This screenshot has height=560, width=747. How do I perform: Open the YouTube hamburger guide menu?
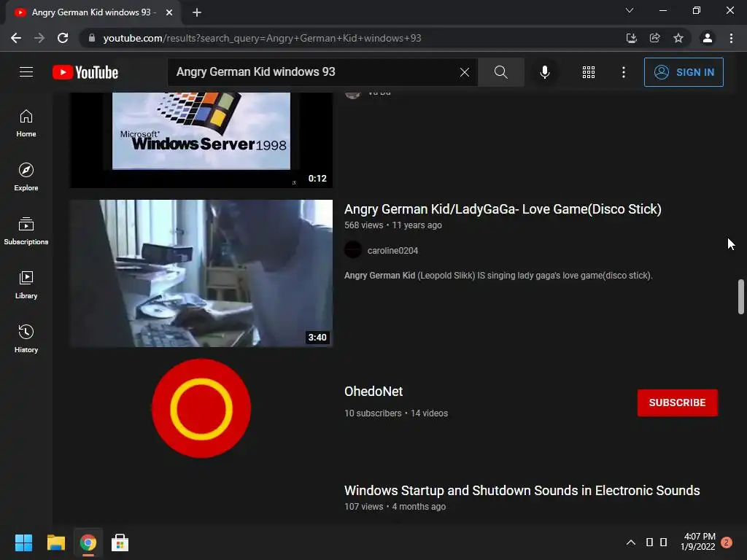click(x=26, y=72)
